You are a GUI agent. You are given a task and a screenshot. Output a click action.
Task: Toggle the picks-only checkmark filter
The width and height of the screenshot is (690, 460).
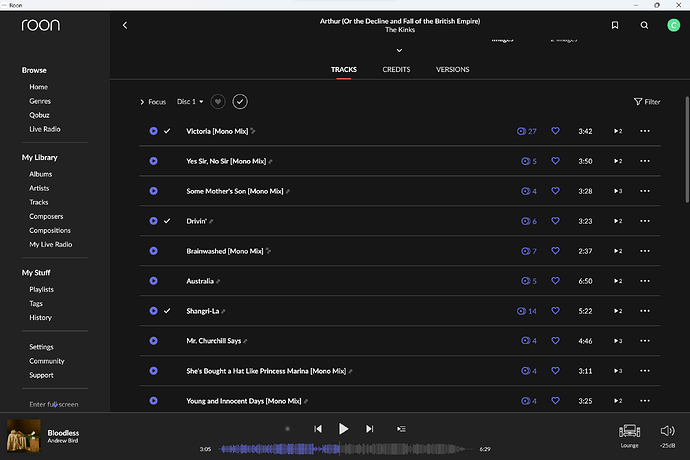(x=240, y=102)
